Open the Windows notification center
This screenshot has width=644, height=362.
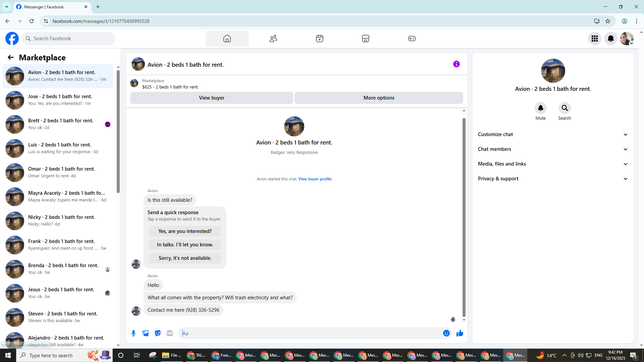pyautogui.click(x=634, y=355)
